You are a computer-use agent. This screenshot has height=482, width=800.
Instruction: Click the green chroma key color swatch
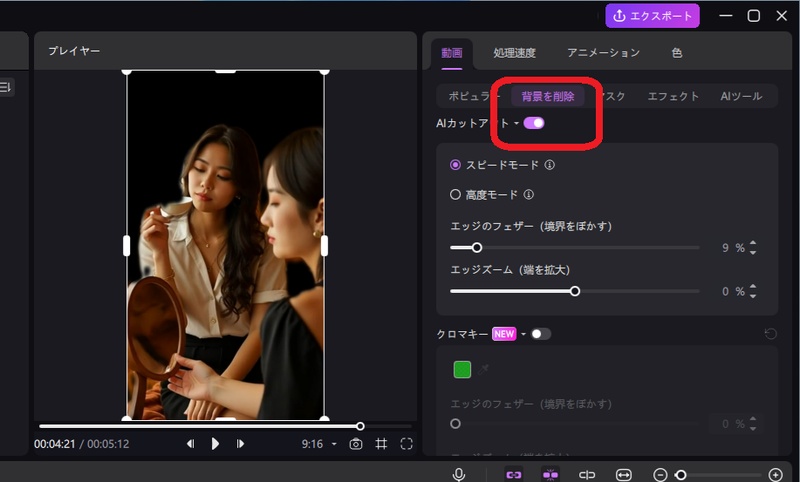point(462,369)
